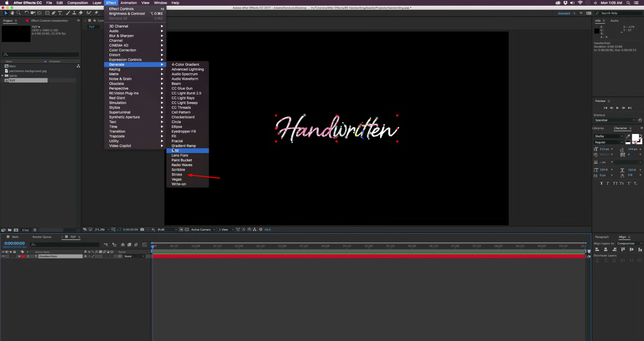Screen dimensions: 644x341
Task: Select the Clone Stamp tool
Action: coord(74,13)
